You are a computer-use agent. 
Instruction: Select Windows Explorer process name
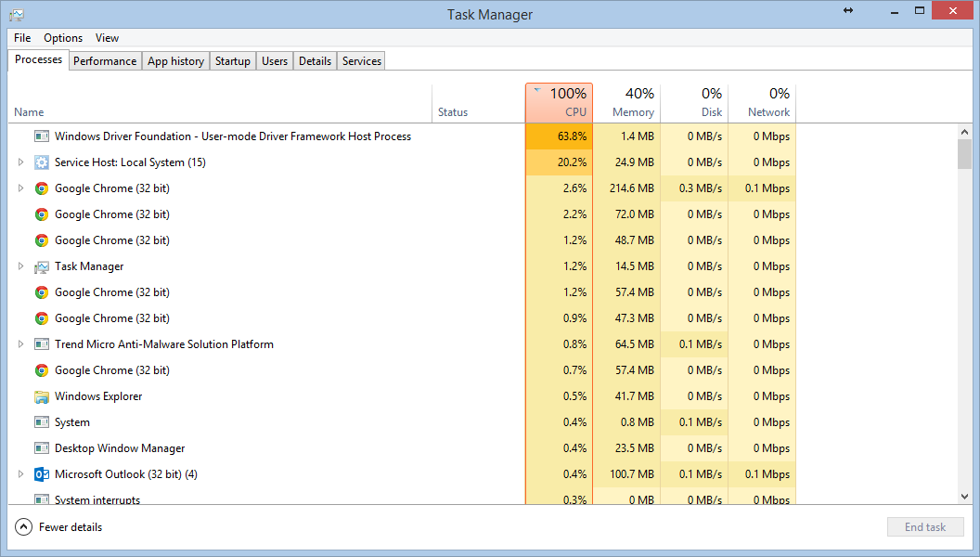[x=98, y=396]
